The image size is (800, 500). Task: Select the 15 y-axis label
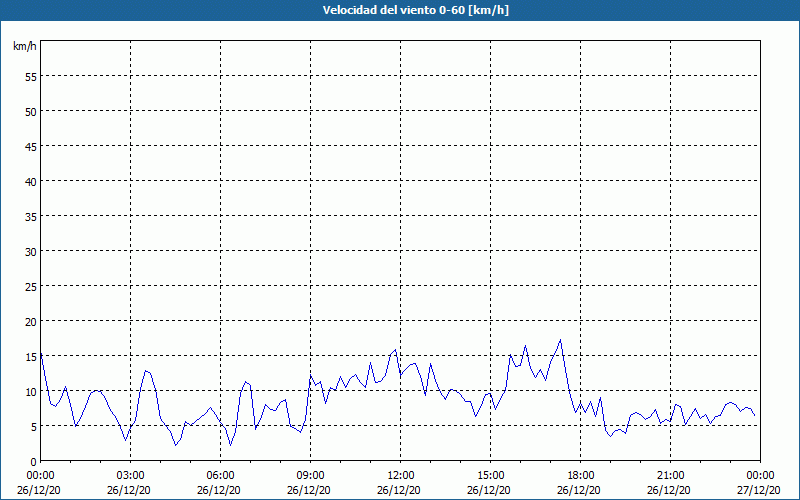tap(31, 357)
